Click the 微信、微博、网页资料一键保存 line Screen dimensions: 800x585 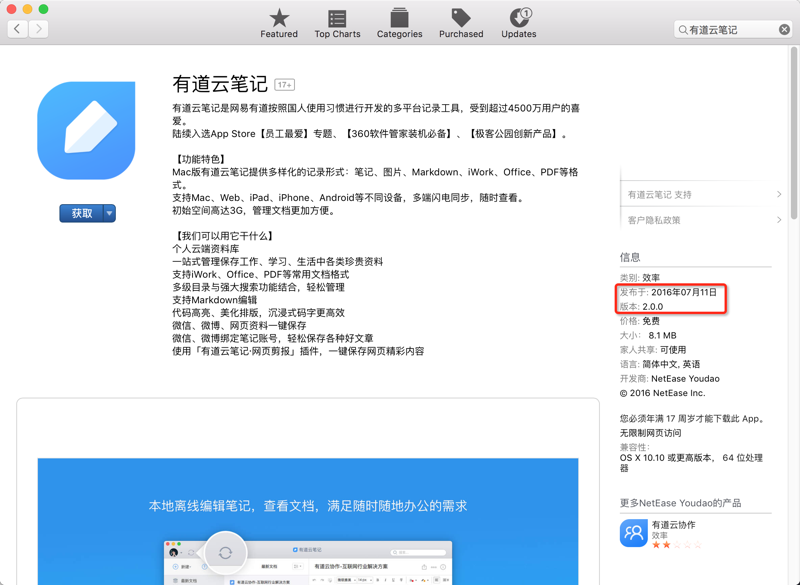[239, 325]
